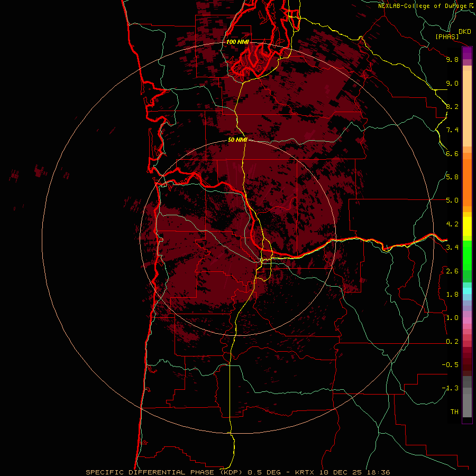The image size is (476, 476).
Task: Click the [PHAS] label above the color bar
Action: (x=447, y=37)
